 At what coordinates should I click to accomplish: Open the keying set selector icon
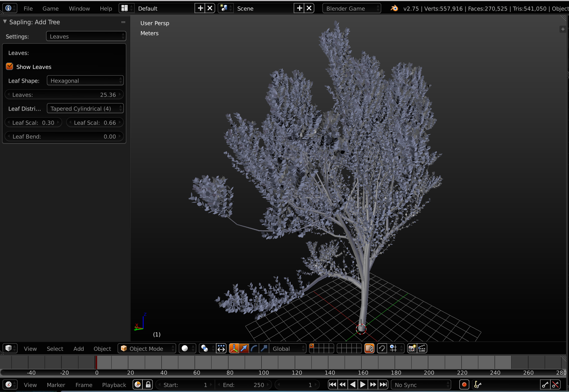pos(477,384)
